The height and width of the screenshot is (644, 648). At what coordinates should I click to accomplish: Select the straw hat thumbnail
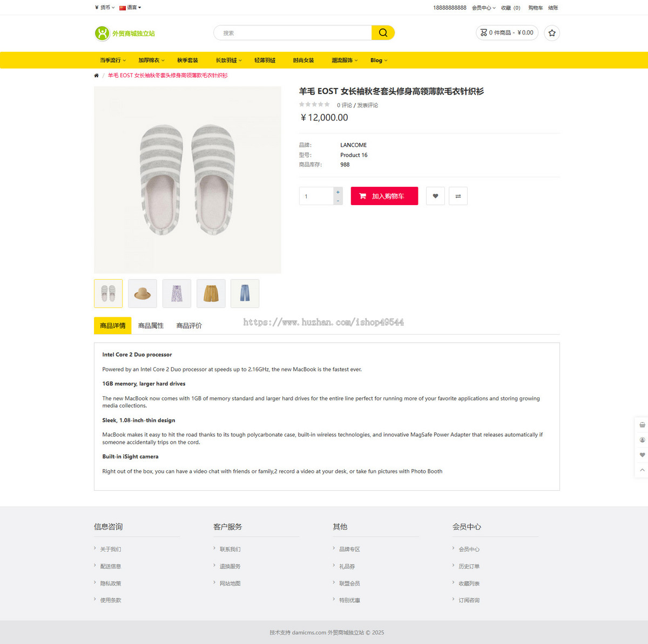pyautogui.click(x=143, y=294)
